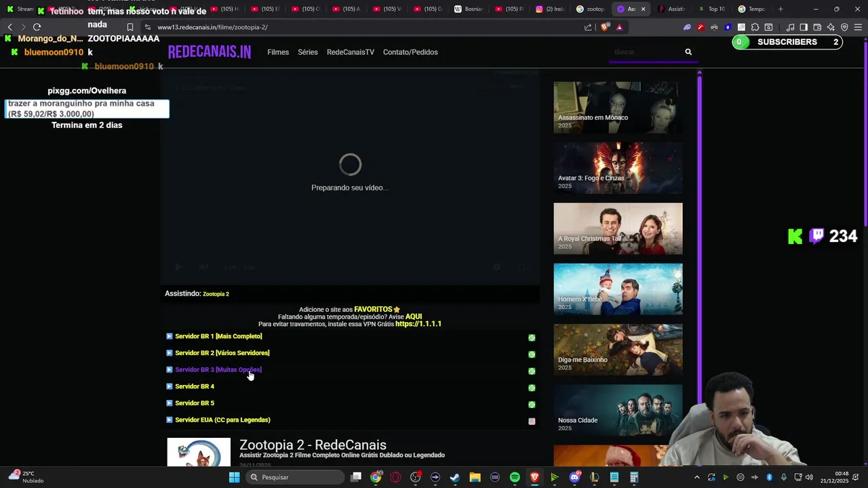
Task: Open Opera GX from the taskbar
Action: coord(395,477)
